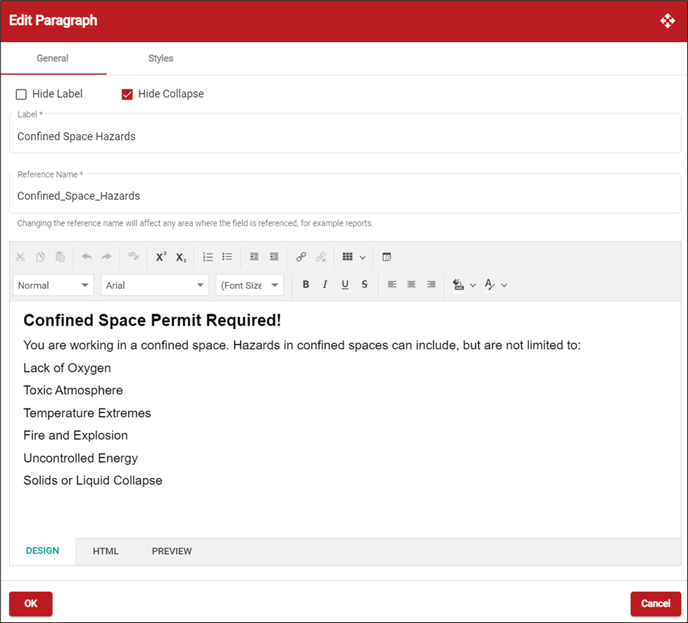Click the 'Solids or Liquid Collapse' line
This screenshot has height=623, width=688.
pyautogui.click(x=93, y=480)
